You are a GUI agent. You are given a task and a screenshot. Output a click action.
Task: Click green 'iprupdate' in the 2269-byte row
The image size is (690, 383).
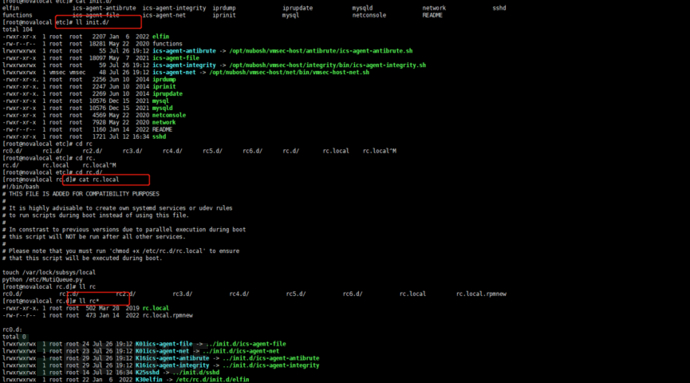point(167,94)
